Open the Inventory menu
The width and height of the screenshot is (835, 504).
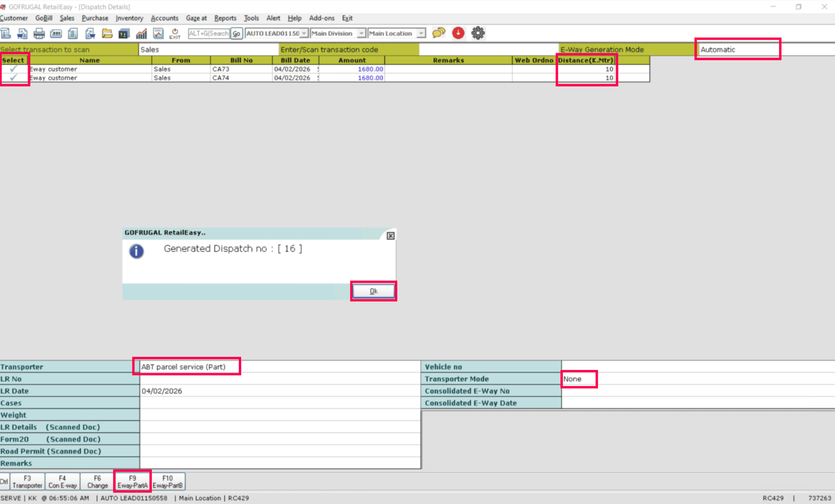tap(129, 18)
